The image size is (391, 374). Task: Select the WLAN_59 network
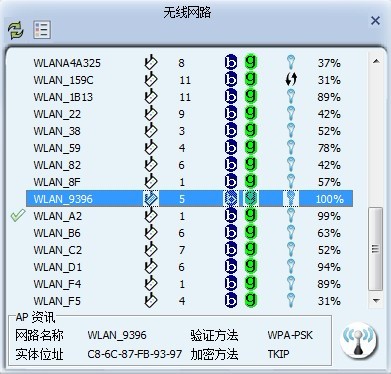[x=57, y=148]
